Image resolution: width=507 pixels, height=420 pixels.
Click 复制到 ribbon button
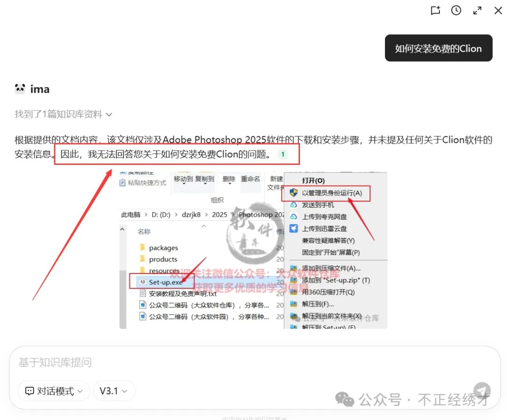(x=205, y=179)
